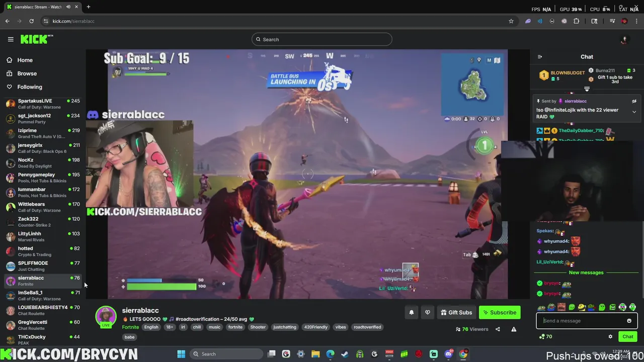The width and height of the screenshot is (644, 362).
Task: Report the stream with warning icon
Action: (514, 329)
